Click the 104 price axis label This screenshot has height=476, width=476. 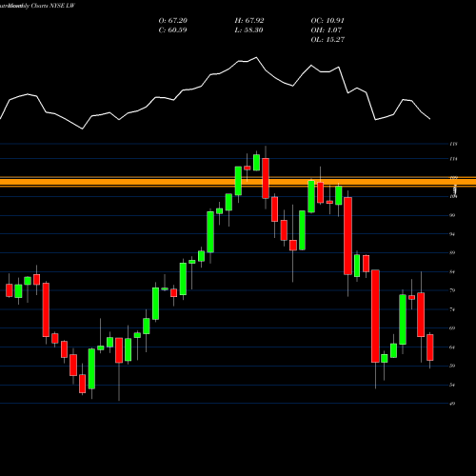click(x=453, y=197)
